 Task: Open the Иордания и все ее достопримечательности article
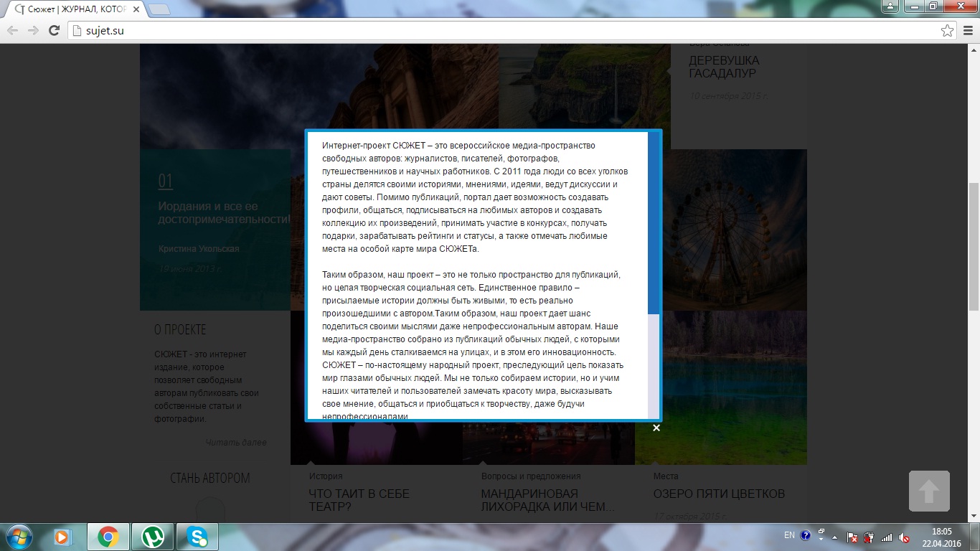point(224,213)
